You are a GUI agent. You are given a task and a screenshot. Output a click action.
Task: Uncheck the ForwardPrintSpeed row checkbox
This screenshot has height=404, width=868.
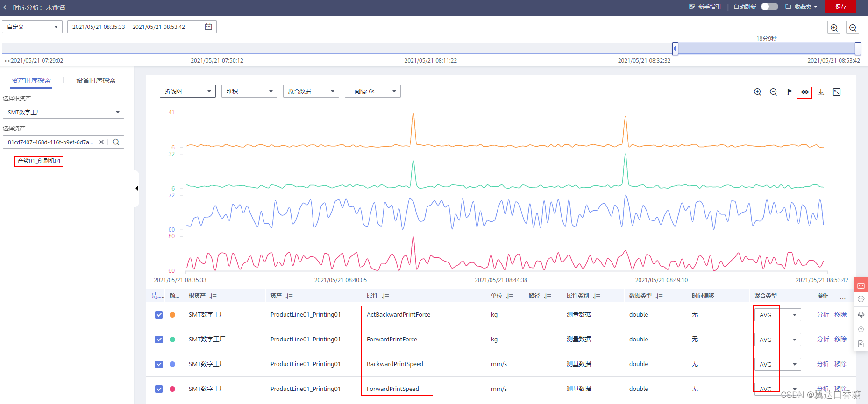point(159,389)
